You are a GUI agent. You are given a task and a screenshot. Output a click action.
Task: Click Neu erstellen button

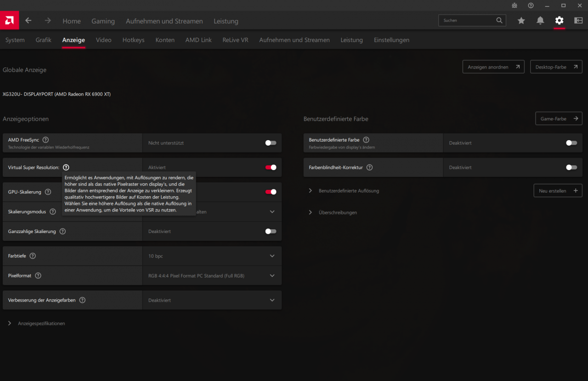[x=558, y=191]
